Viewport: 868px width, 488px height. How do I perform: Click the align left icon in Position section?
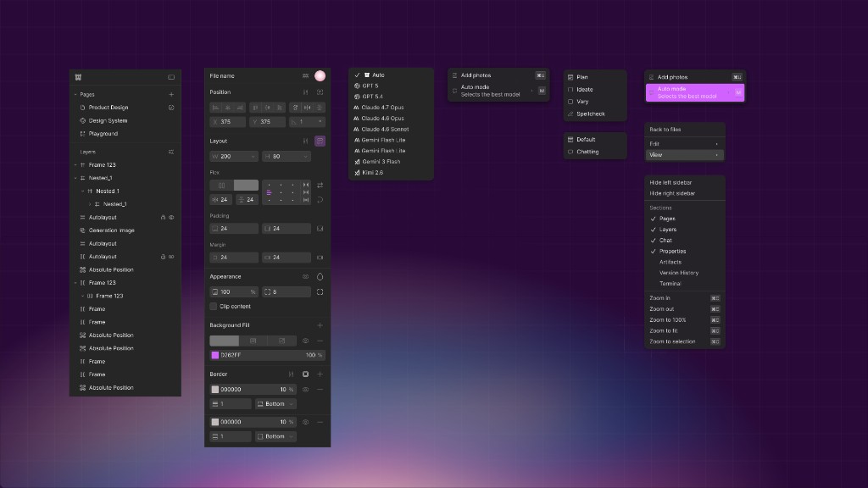pyautogui.click(x=216, y=108)
